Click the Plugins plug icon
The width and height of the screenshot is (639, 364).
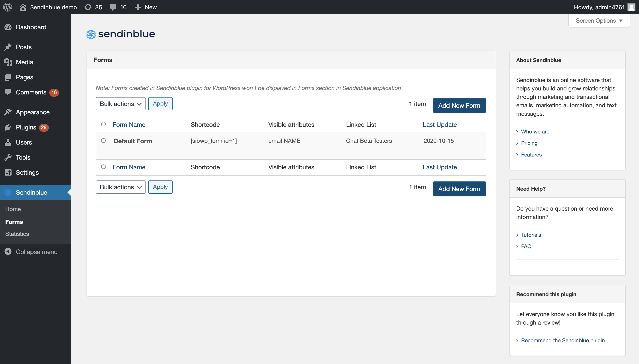(8, 127)
